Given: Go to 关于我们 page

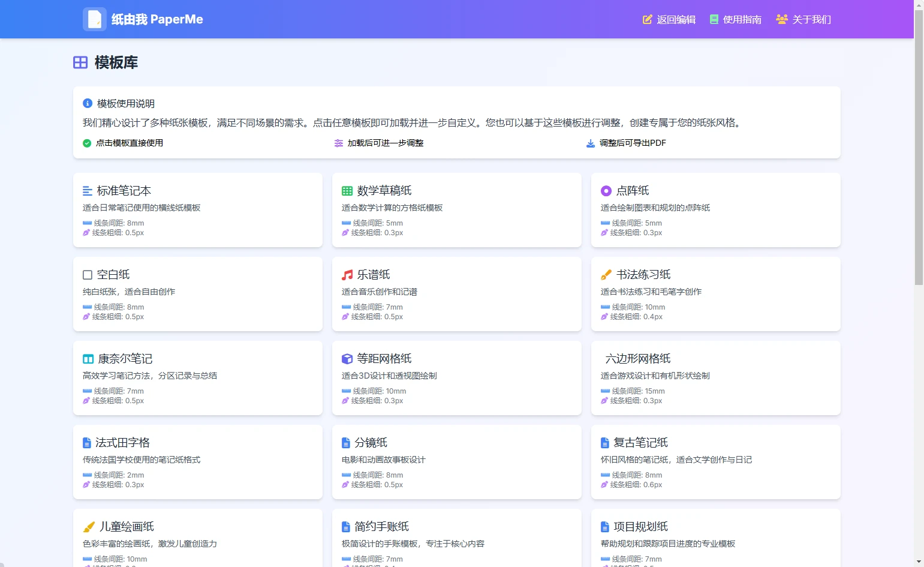Looking at the screenshot, I should (x=803, y=19).
